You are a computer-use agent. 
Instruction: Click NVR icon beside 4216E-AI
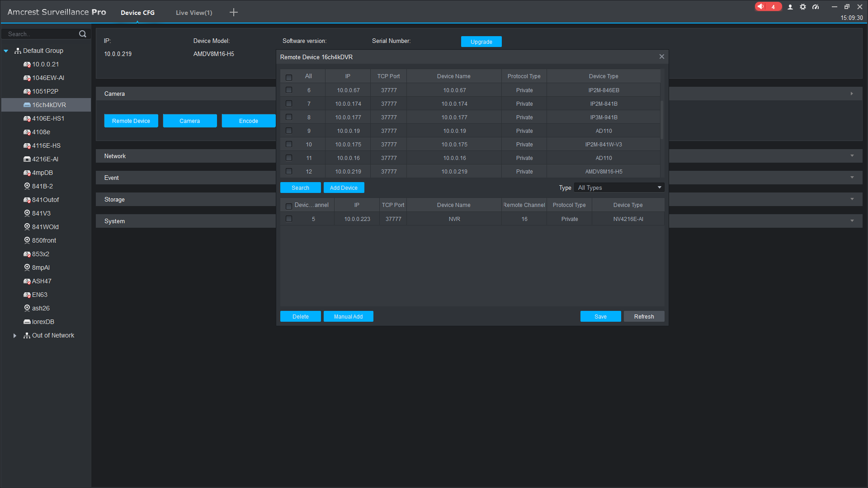[27, 159]
